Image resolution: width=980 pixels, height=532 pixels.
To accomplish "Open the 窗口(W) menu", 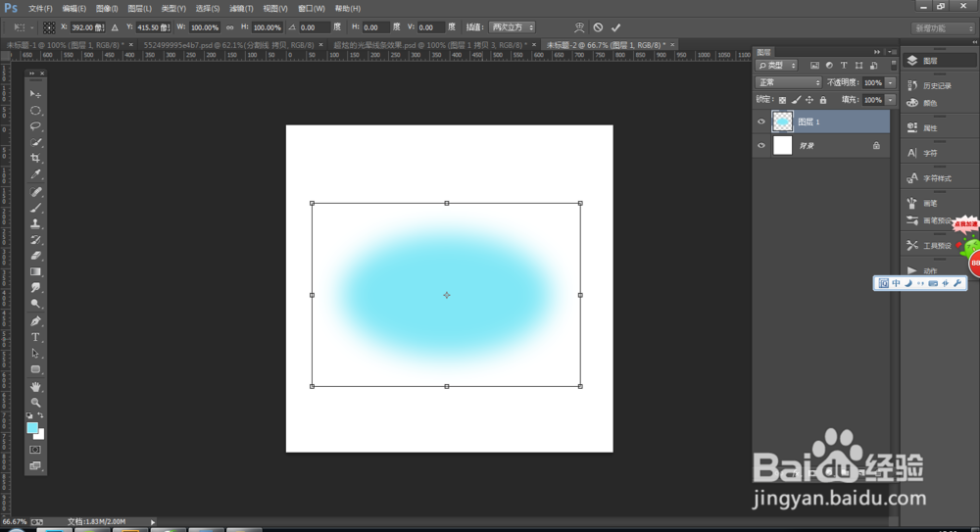I will pyautogui.click(x=312, y=9).
